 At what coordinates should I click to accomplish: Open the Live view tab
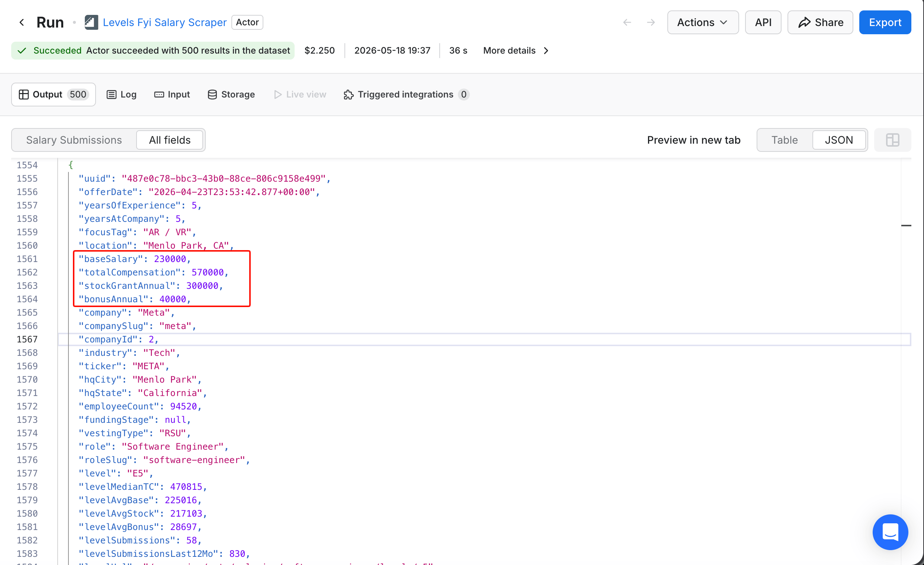click(300, 95)
